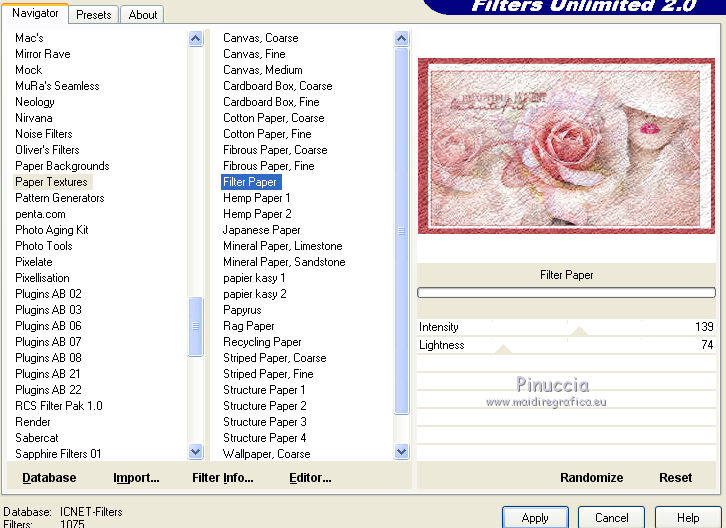
Task: Choose Striped Paper, Coarse filter
Action: coord(275,358)
